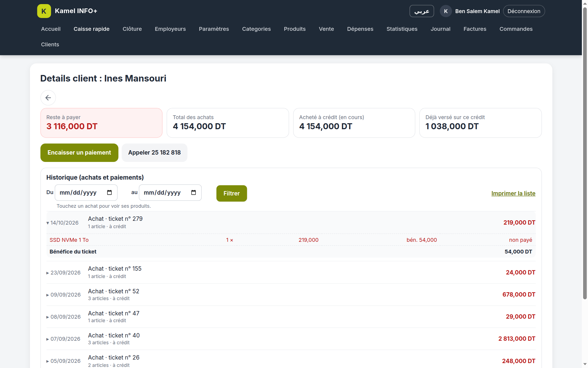This screenshot has height=368, width=588.
Task: Click Kamel INFO+ brand title
Action: coord(76,11)
